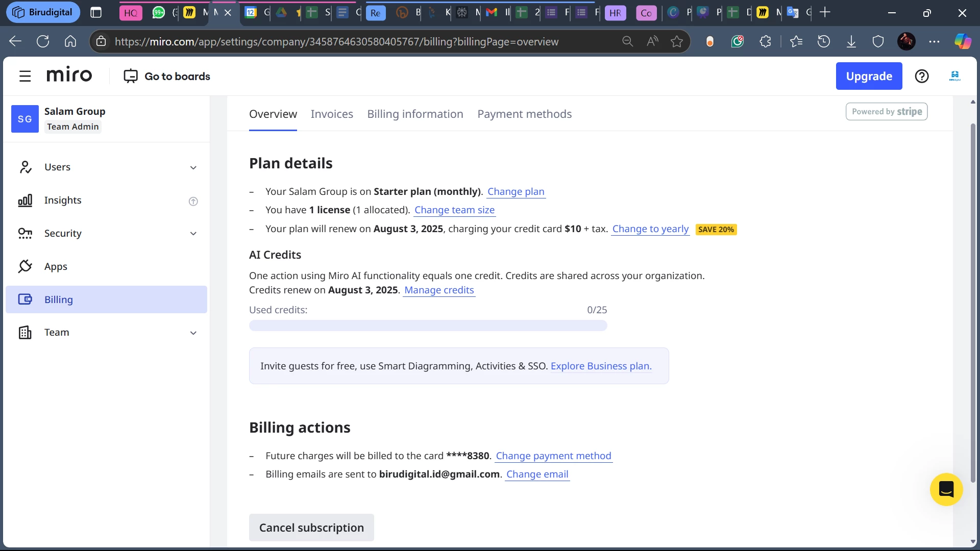Click the SAVE 20% badge

716,230
